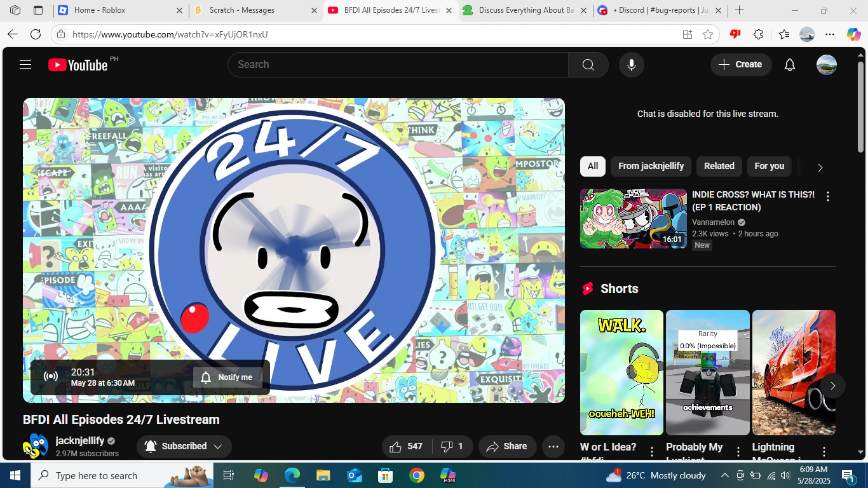
Task: Show more Shorts using the right arrow
Action: coord(832,385)
